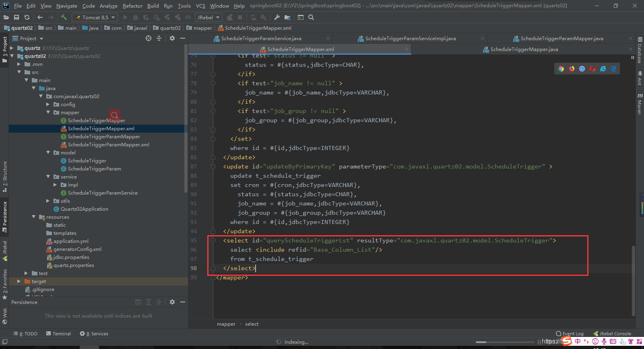Open the Maven tool window
This screenshot has width=644, height=349.
coord(640,104)
